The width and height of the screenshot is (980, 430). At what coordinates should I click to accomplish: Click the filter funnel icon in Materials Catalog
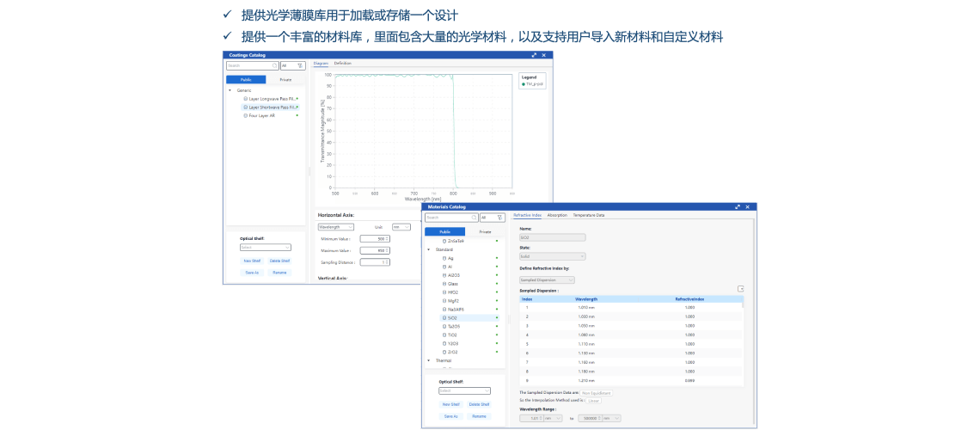(499, 218)
